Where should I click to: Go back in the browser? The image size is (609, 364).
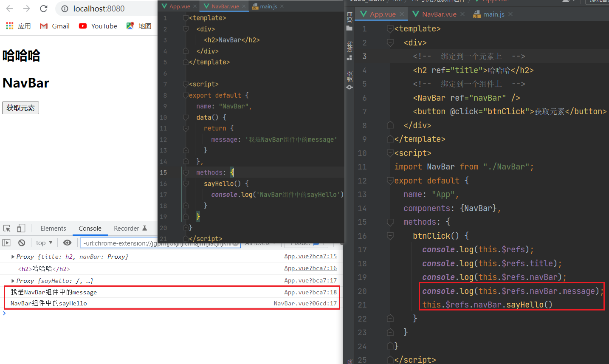tap(10, 8)
